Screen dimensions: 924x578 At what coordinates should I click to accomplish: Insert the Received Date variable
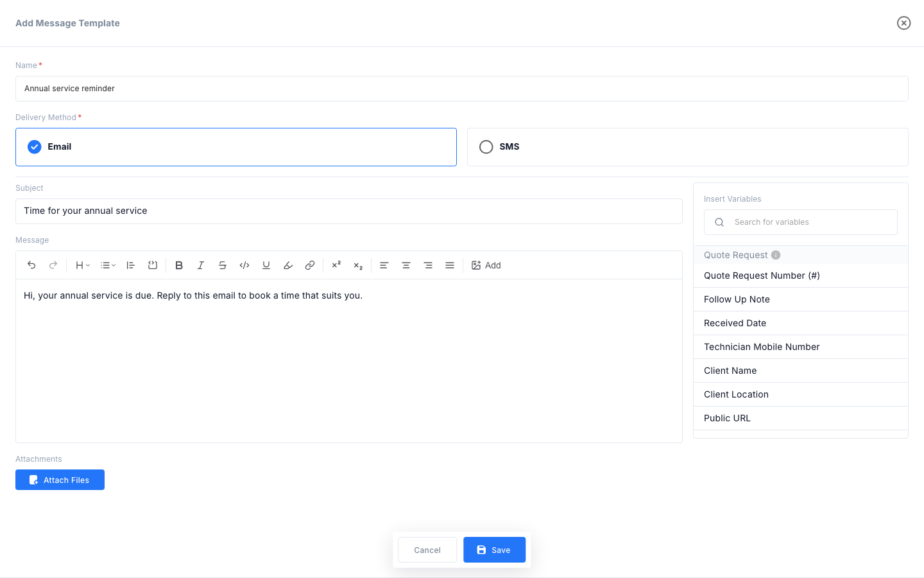(x=801, y=323)
